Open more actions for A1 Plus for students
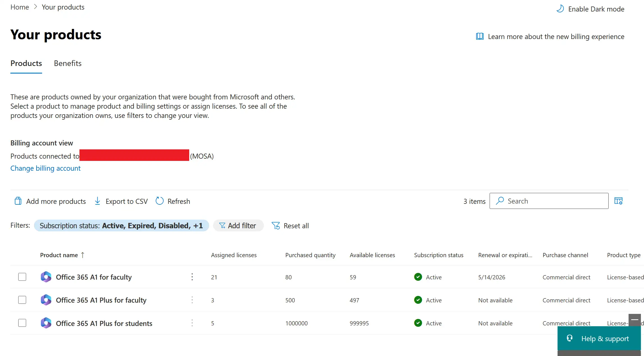This screenshot has width=644, height=356. click(x=192, y=323)
